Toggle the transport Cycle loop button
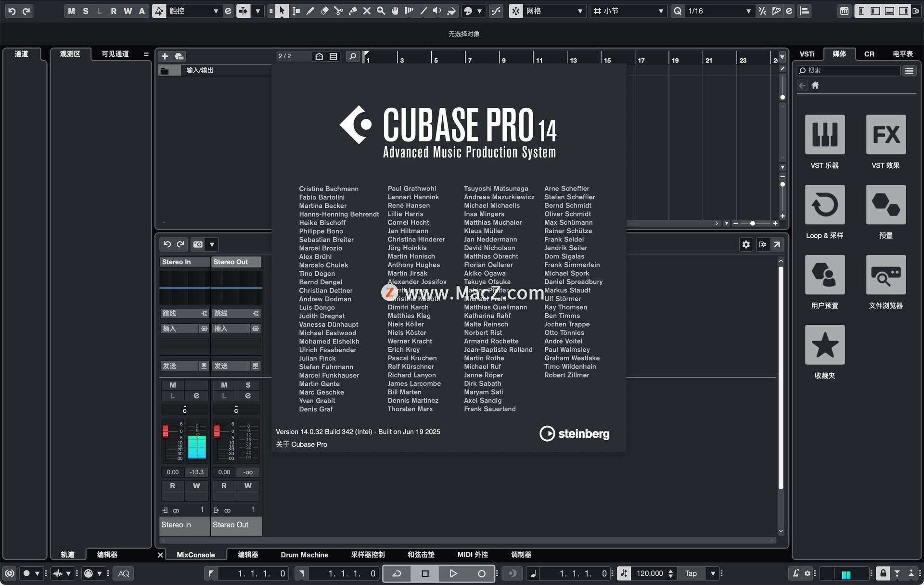924x585 pixels. pyautogui.click(x=397, y=573)
